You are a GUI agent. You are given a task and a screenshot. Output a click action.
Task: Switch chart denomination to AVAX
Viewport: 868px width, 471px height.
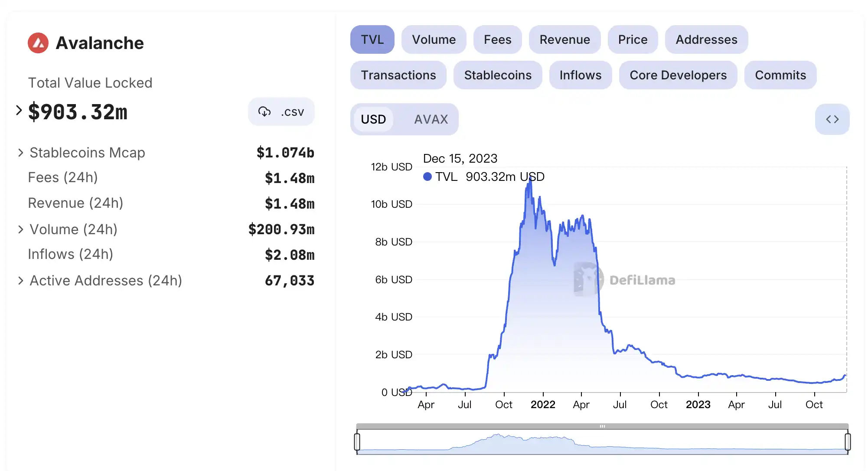click(431, 119)
